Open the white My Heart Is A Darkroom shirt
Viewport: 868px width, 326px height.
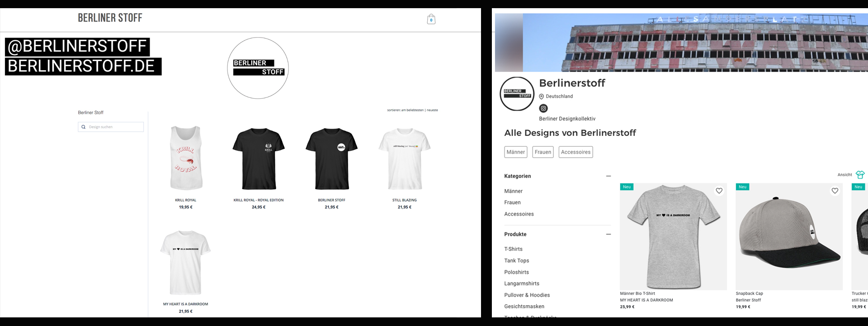(186, 263)
